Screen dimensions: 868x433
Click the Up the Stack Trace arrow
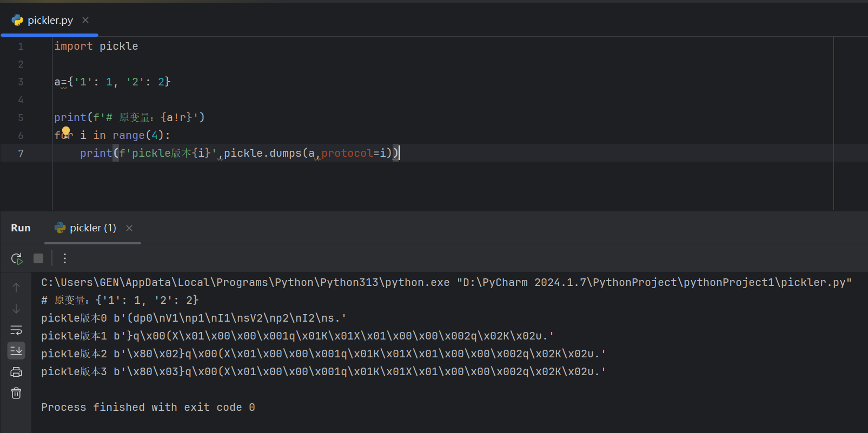(16, 288)
